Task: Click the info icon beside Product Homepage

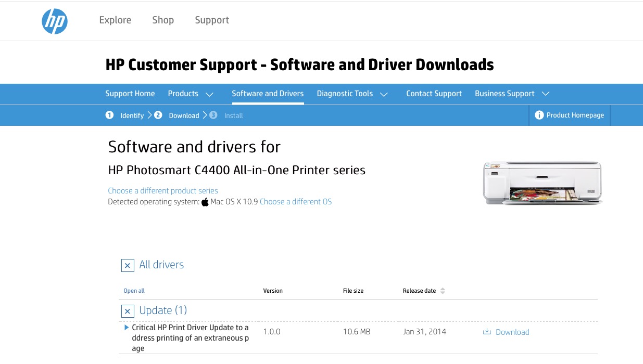Action: pyautogui.click(x=539, y=115)
